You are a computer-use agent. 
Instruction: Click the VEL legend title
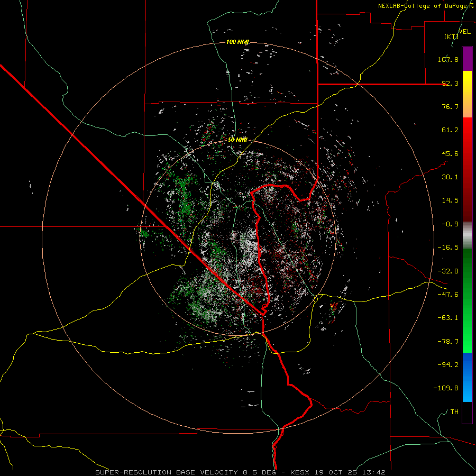pos(465,32)
